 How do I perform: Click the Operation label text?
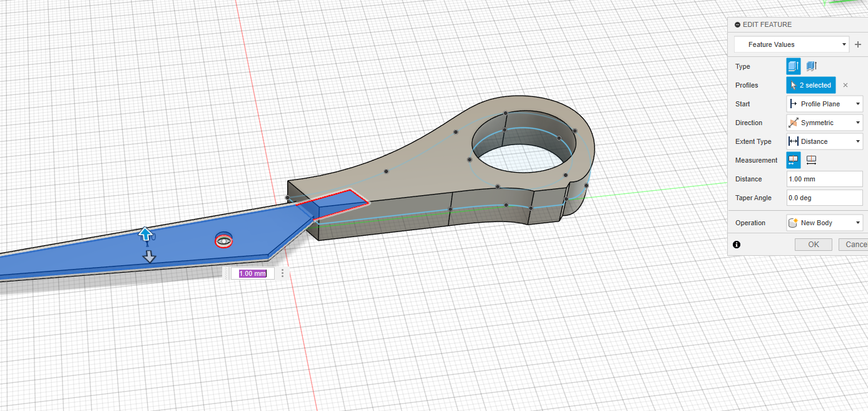pos(750,223)
